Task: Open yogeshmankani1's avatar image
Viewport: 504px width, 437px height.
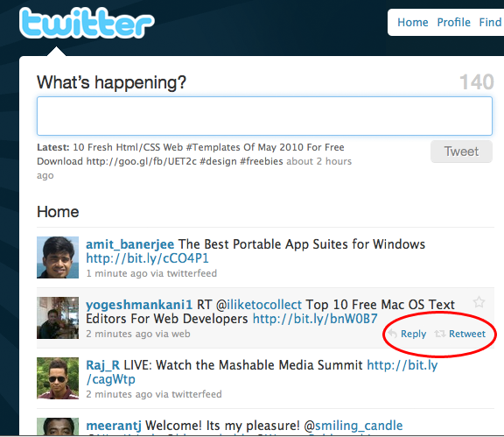Action: click(58, 318)
